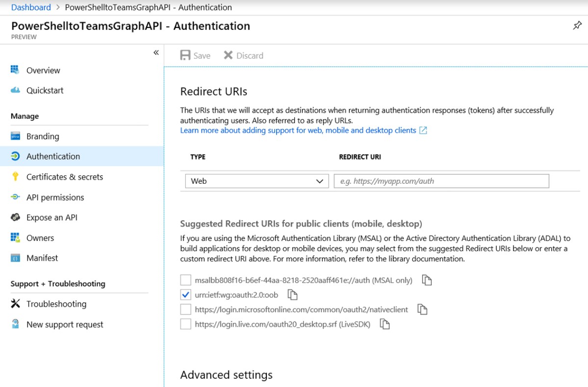Screen dimensions: 588x387
Task: Collapse the left menu with the double chevron
Action: [156, 52]
